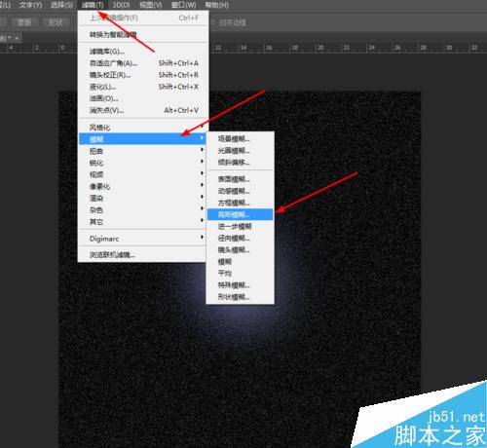Image resolution: width=487 pixels, height=448 pixels.
Task: Expand the 风格化 submenu
Action: tap(143, 128)
